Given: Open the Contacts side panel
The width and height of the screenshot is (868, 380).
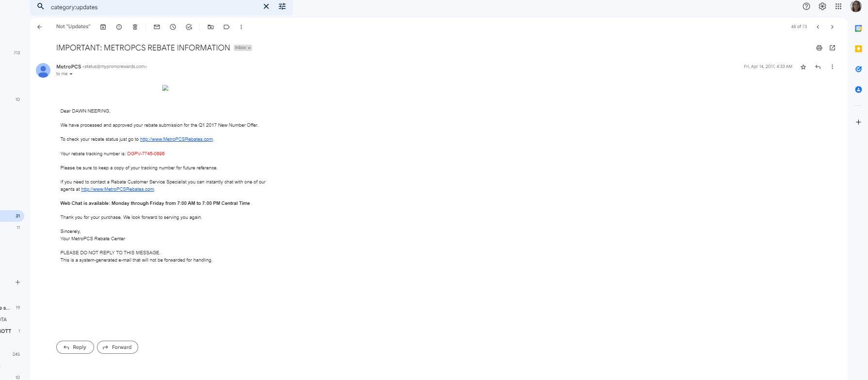Looking at the screenshot, I should pyautogui.click(x=858, y=90).
